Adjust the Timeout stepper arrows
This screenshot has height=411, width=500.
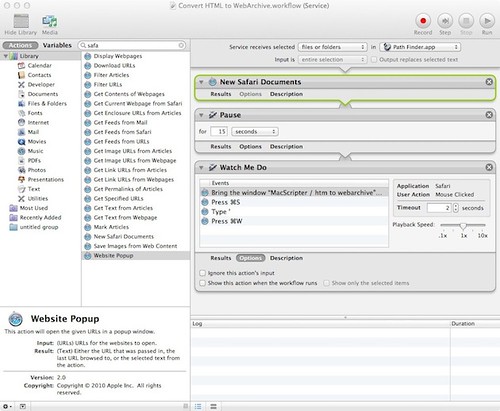pyautogui.click(x=455, y=208)
